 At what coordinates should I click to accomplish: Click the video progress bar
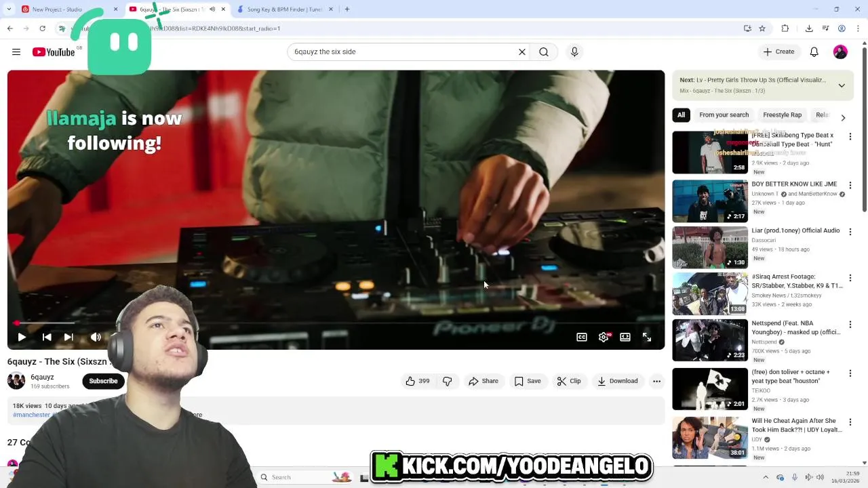coord(336,323)
